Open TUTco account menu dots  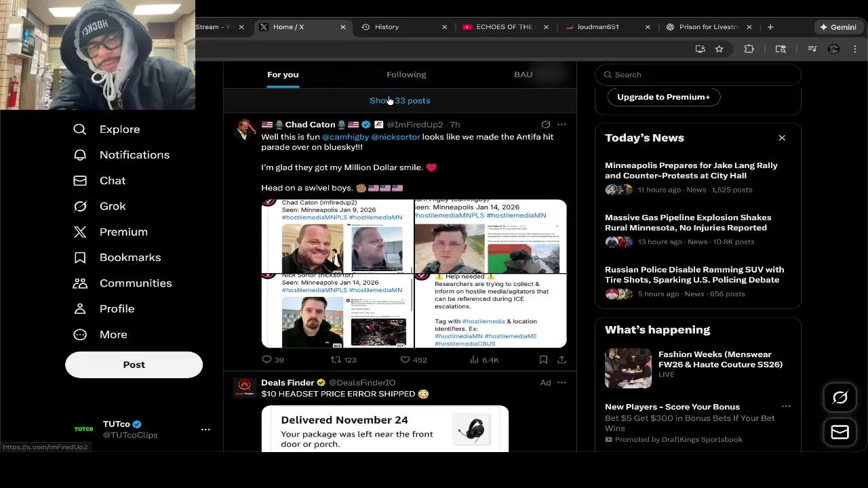pyautogui.click(x=205, y=430)
